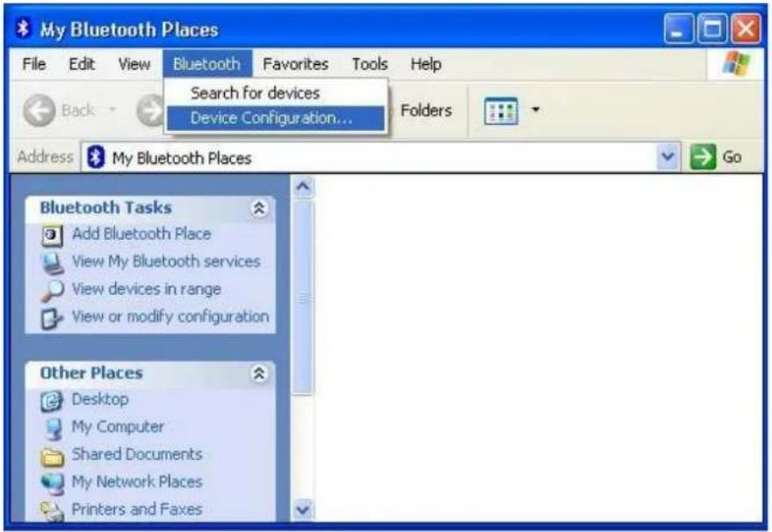Open the File menu

click(34, 64)
